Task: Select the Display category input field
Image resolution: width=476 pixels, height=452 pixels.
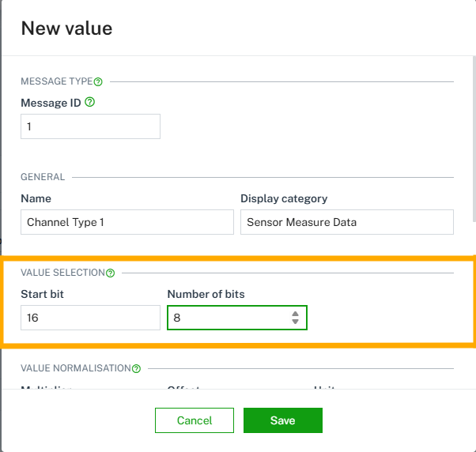Action: click(346, 222)
